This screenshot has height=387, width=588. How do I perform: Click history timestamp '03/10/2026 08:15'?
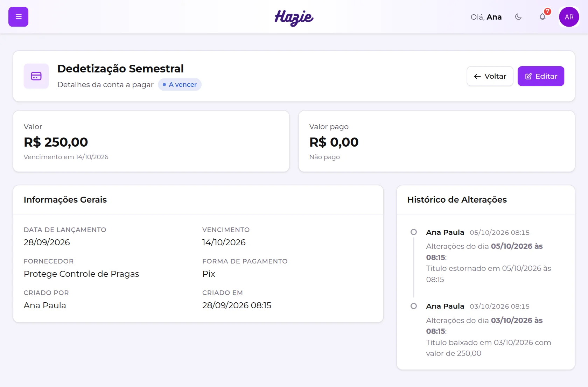tap(499, 306)
